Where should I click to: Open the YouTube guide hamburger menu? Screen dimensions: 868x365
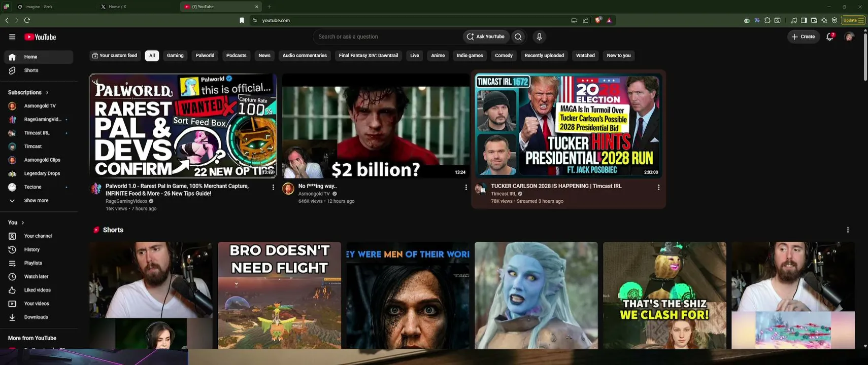pos(12,37)
